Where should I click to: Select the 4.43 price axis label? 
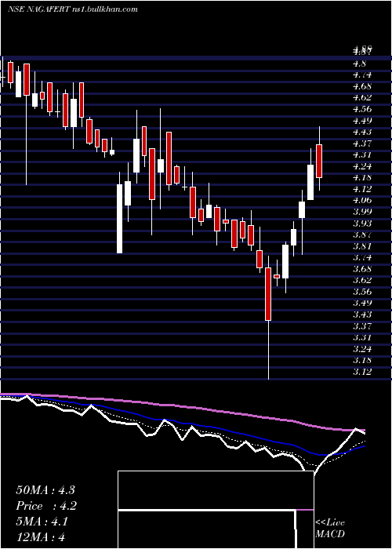tap(362, 132)
